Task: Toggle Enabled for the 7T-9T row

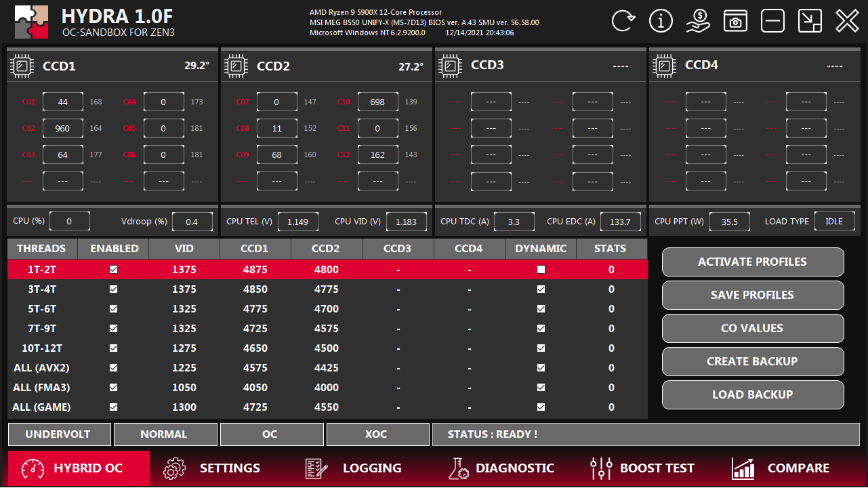Action: click(x=113, y=329)
